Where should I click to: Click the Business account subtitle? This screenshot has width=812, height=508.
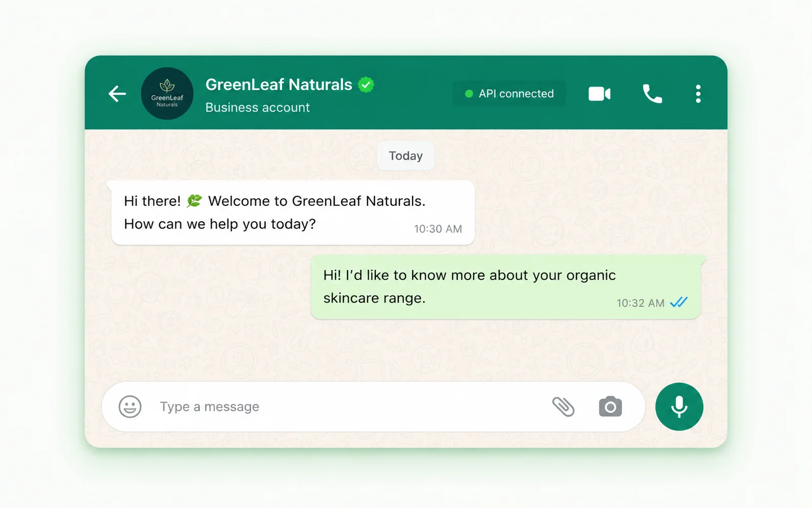click(x=258, y=108)
